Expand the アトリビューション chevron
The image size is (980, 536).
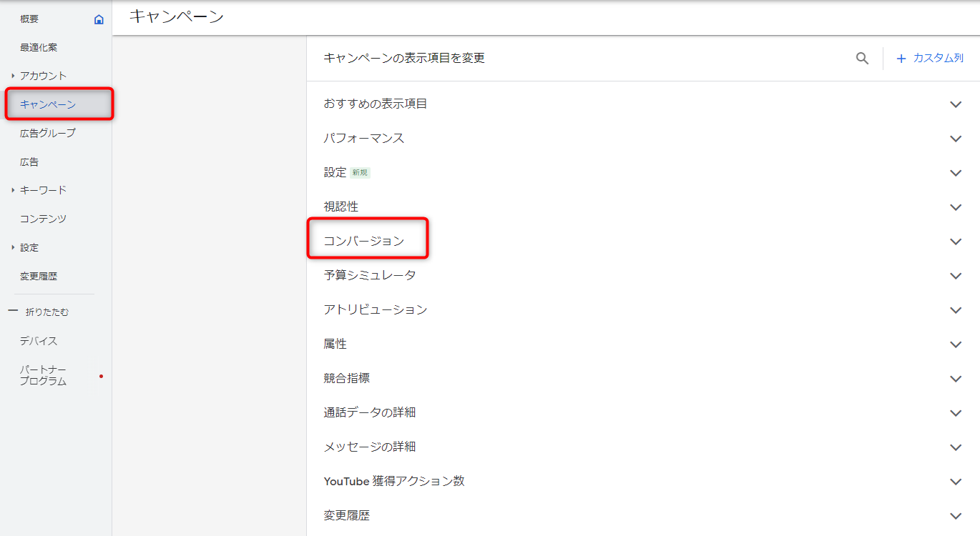[956, 310]
